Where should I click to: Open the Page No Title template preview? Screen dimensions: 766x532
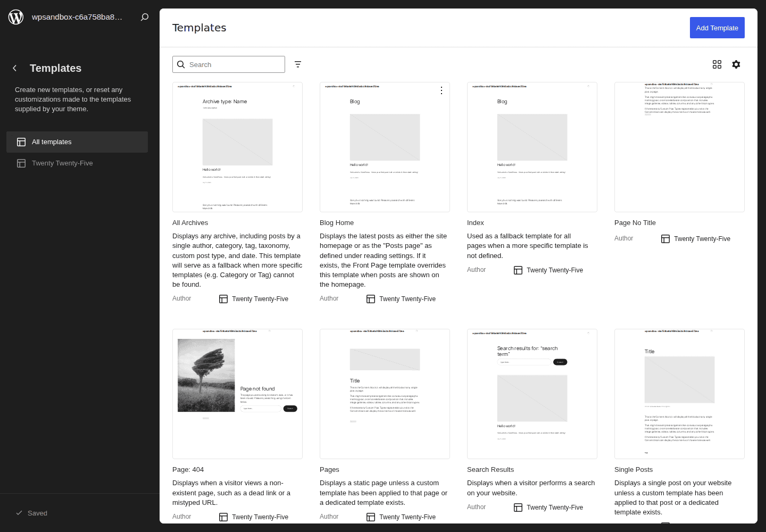[x=679, y=147]
